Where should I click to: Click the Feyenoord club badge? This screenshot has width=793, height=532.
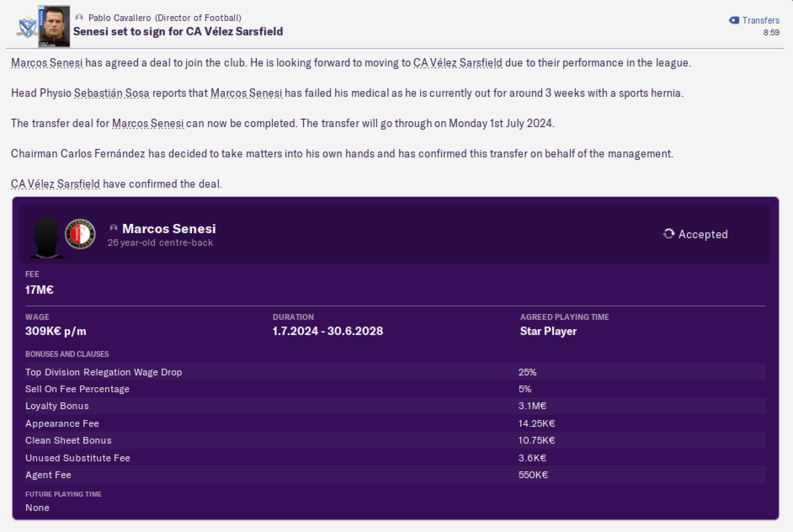point(80,234)
